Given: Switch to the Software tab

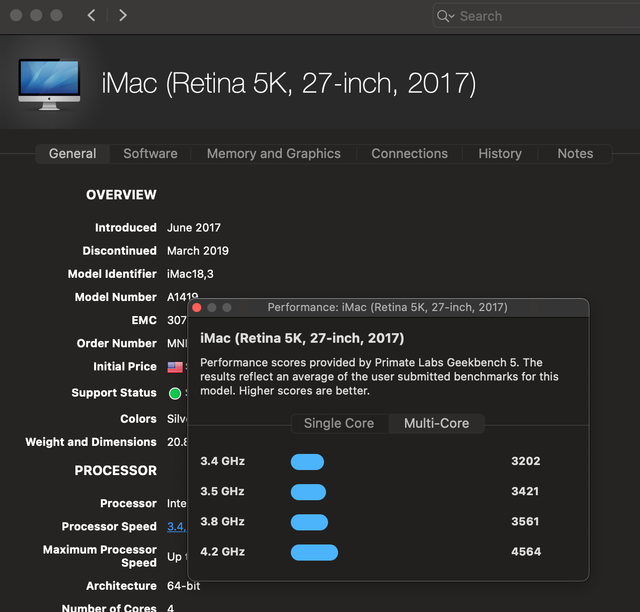Looking at the screenshot, I should 150,154.
